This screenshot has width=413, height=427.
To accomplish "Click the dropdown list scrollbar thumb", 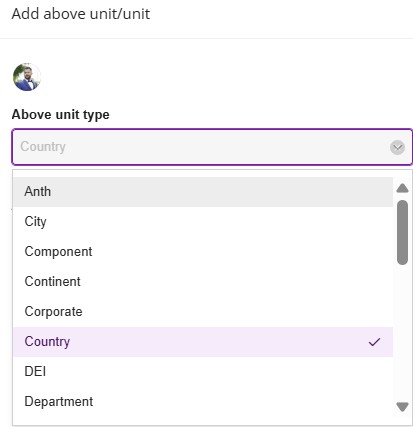I will coord(403,232).
